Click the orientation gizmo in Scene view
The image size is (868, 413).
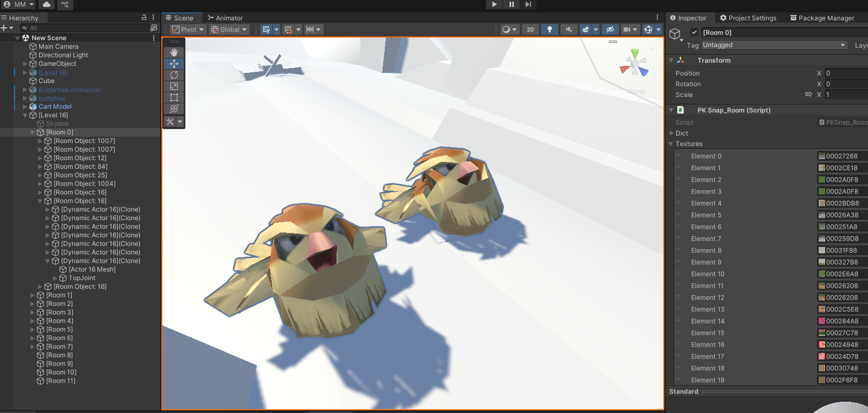pyautogui.click(x=634, y=65)
